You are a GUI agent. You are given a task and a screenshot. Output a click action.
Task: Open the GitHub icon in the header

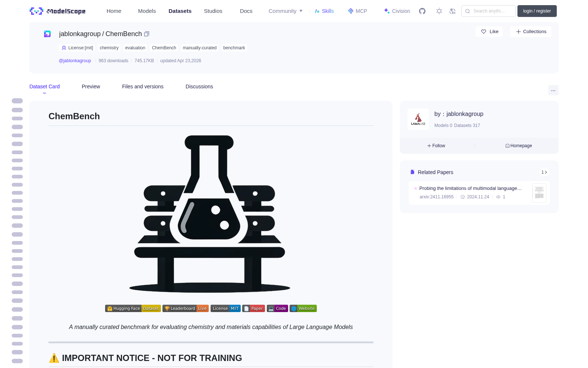(x=422, y=11)
